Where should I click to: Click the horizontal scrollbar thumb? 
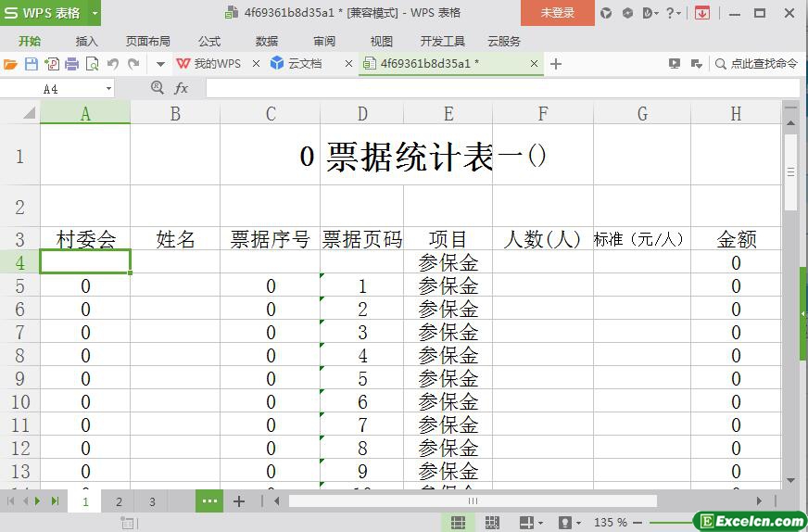(x=473, y=501)
